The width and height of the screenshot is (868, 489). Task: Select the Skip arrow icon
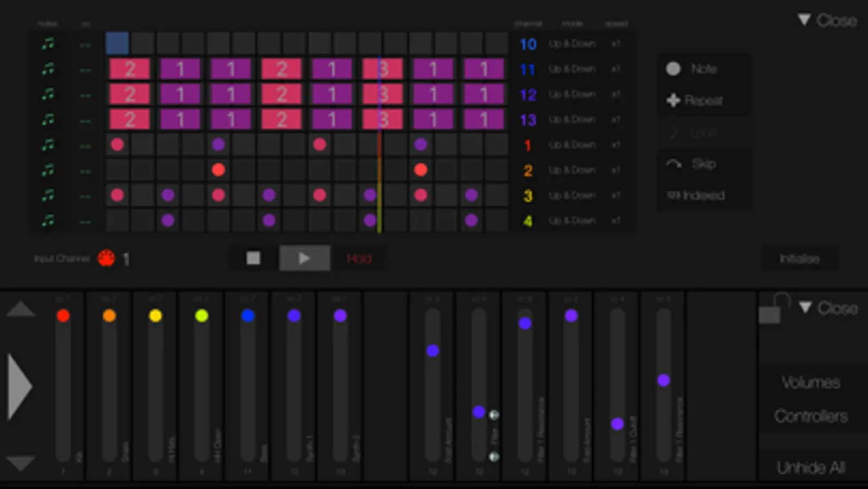click(x=674, y=164)
